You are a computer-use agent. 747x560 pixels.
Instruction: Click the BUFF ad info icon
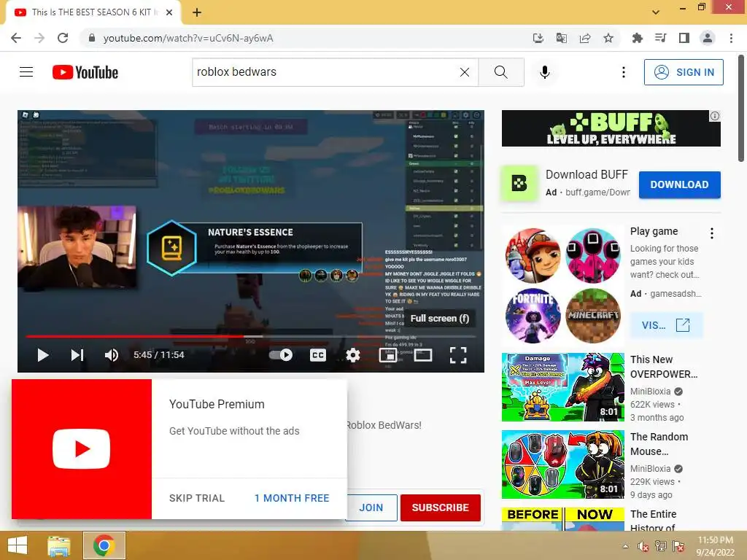pyautogui.click(x=715, y=116)
